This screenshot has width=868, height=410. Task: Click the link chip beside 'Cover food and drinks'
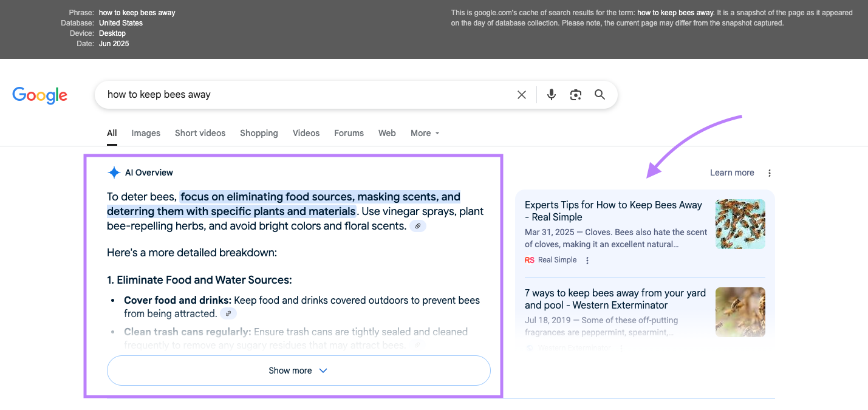point(228,313)
